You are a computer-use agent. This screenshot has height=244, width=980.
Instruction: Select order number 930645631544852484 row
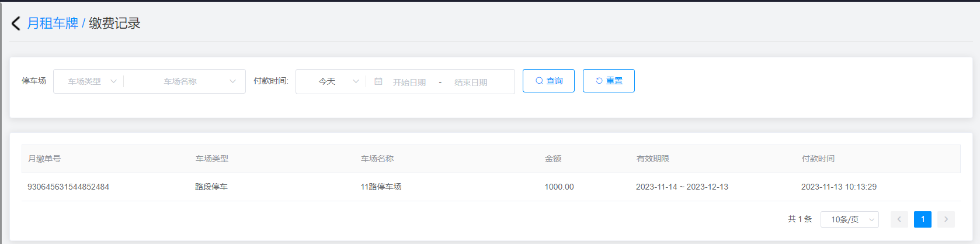coord(68,187)
